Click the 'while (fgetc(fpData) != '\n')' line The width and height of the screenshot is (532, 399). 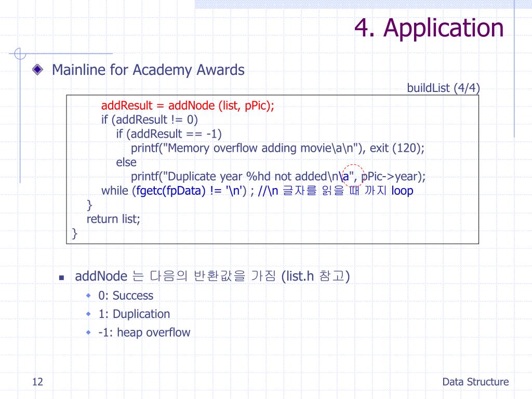[257, 191]
